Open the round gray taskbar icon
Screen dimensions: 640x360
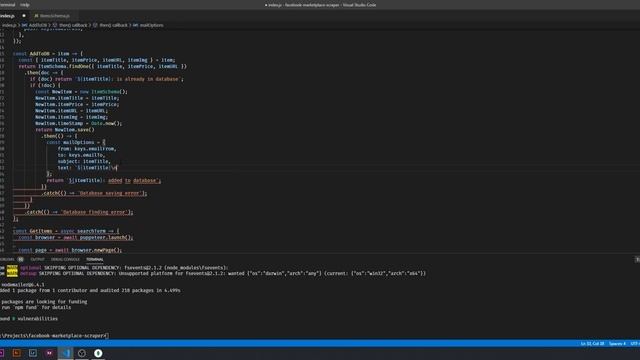[x=82, y=353]
